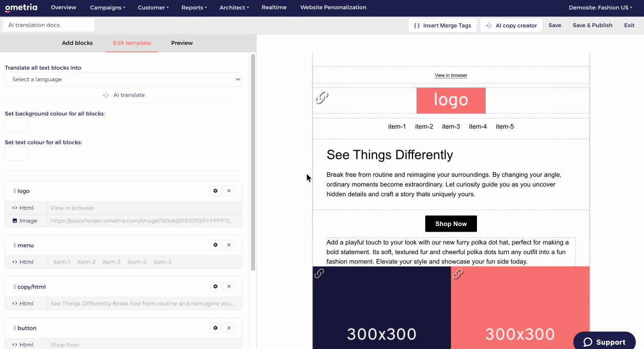Screen dimensions: 644x349
Task: Click View in browser link
Action: coord(451,75)
